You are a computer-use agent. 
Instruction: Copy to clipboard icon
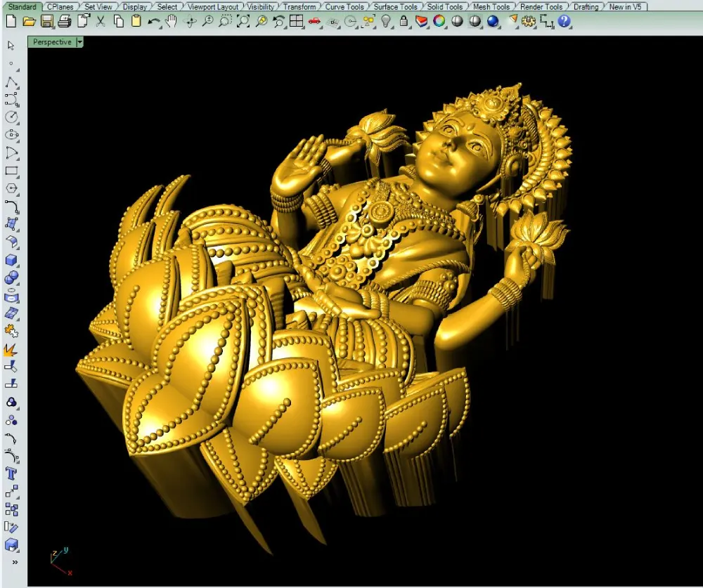pos(118,21)
